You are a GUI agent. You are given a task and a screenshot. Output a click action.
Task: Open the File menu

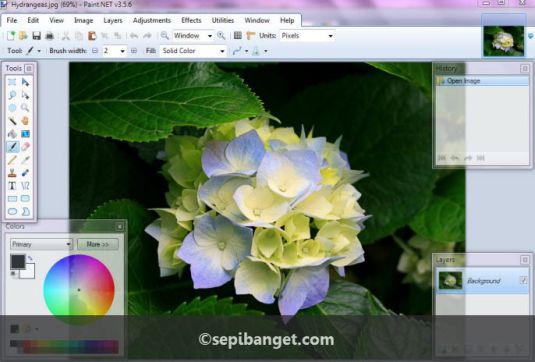click(12, 20)
